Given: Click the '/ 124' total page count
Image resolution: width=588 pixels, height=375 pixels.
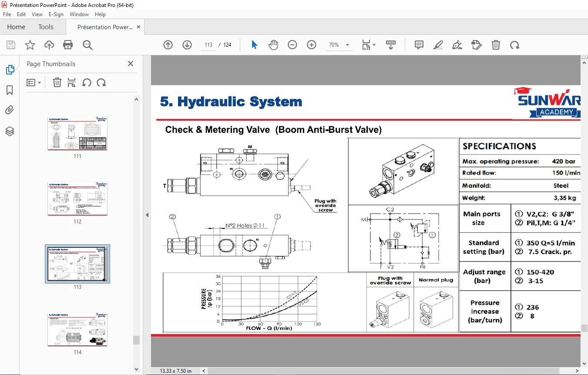Looking at the screenshot, I should click(x=225, y=45).
